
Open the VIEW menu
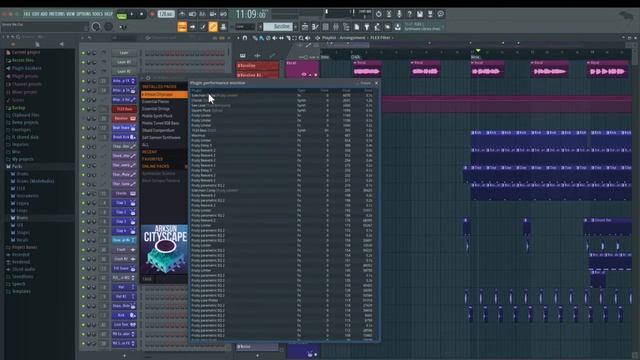click(70, 14)
